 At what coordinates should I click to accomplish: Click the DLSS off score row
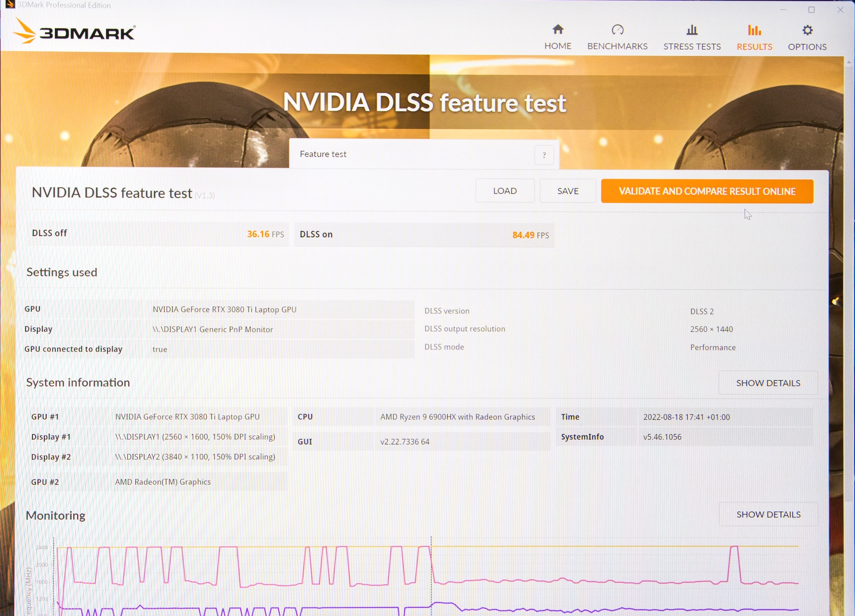[158, 234]
